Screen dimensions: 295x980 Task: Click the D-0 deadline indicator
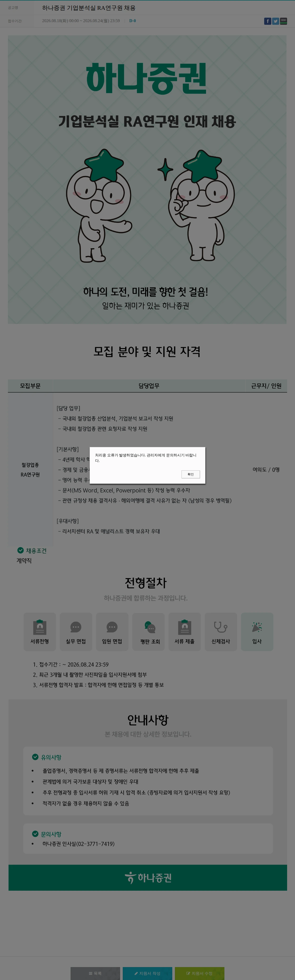(132, 21)
